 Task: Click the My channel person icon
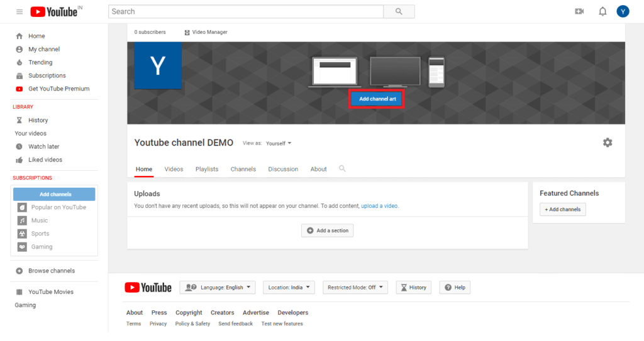click(19, 49)
